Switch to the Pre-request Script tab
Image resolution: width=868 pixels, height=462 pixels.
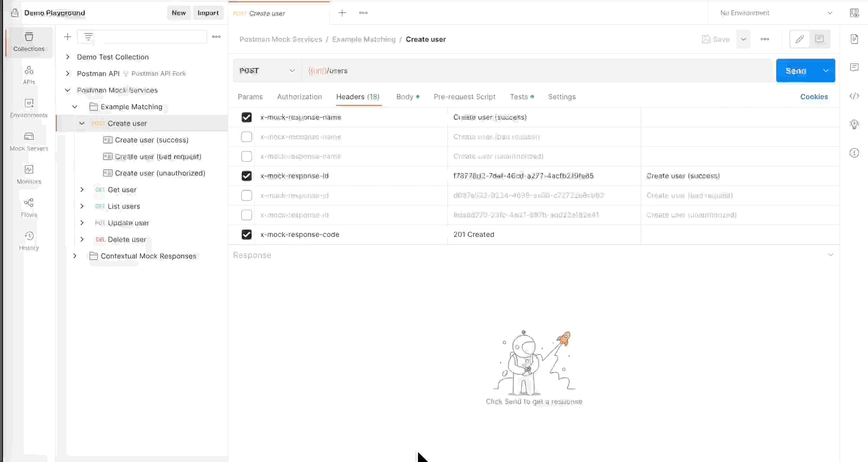click(x=464, y=97)
